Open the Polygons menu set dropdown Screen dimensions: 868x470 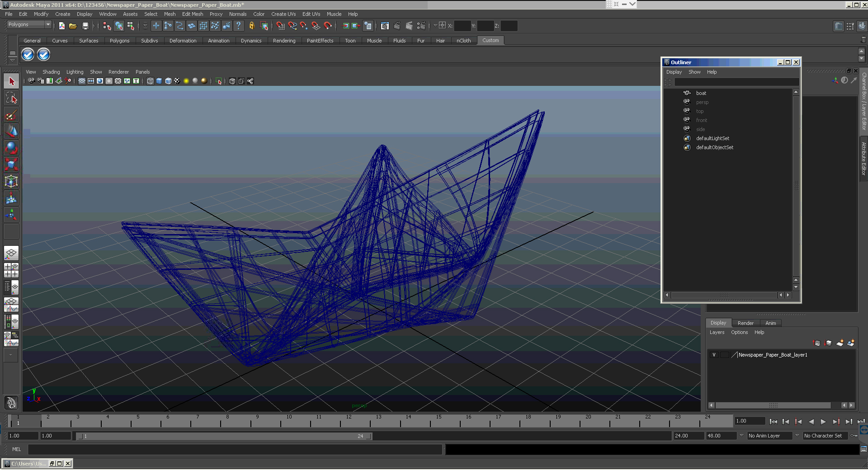pos(29,24)
